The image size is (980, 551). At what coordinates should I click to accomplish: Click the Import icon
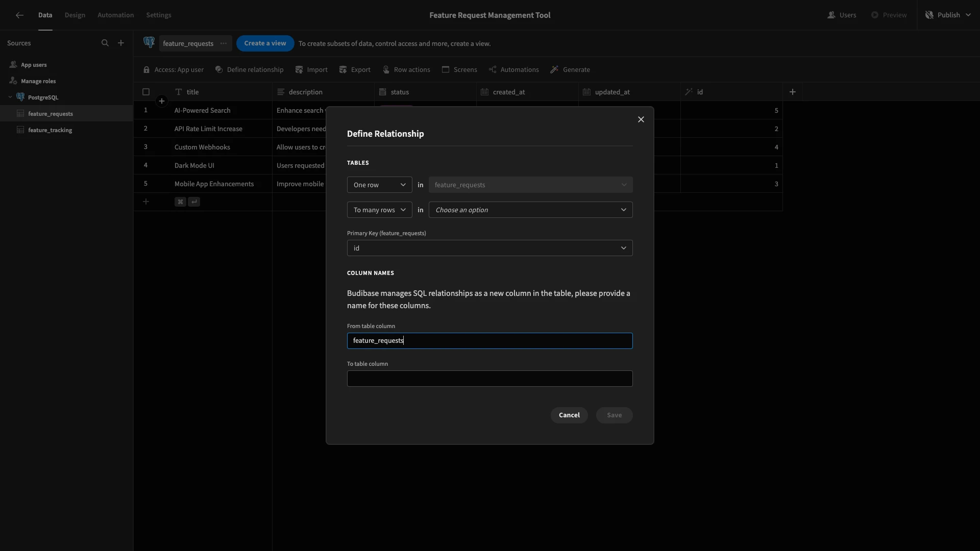click(x=299, y=70)
